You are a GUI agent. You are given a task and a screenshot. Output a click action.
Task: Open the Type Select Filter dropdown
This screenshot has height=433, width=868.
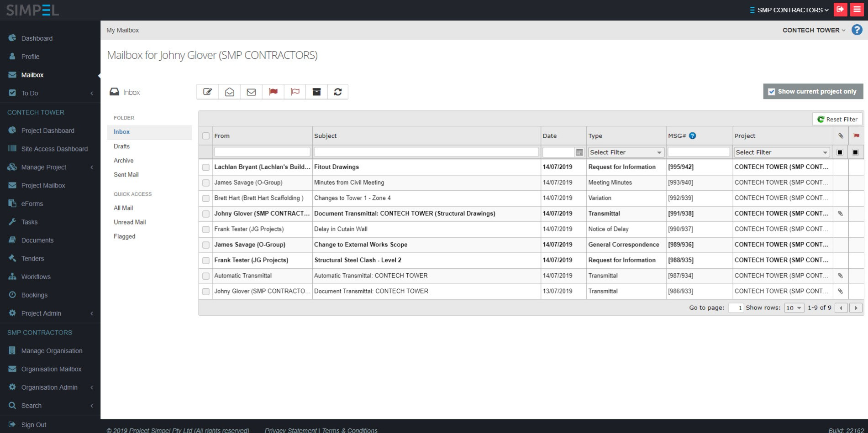[x=626, y=152]
